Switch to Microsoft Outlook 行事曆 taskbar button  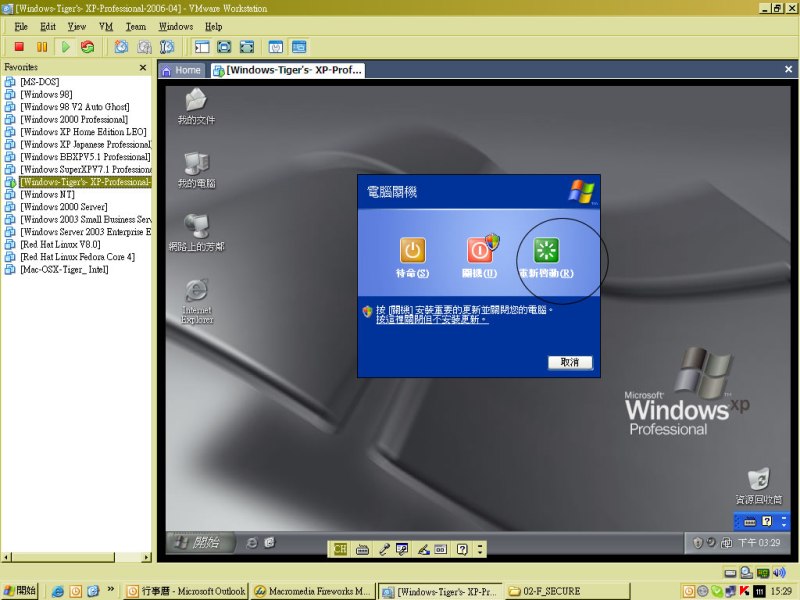pyautogui.click(x=186, y=591)
